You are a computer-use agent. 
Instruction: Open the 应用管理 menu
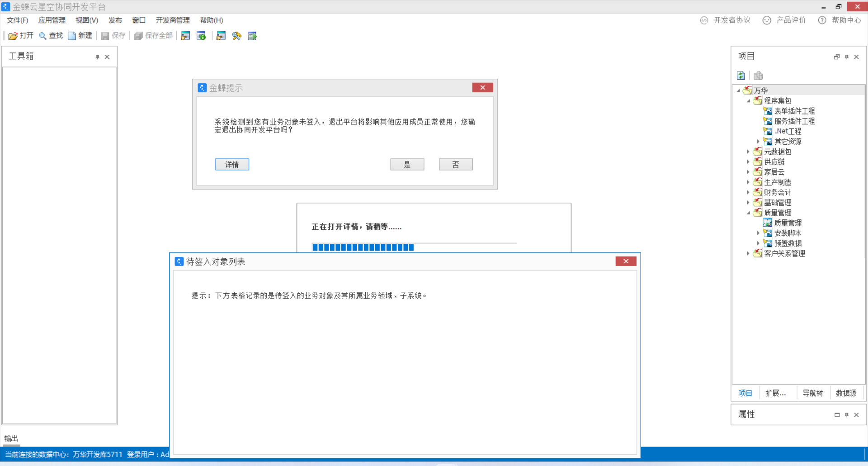point(52,20)
